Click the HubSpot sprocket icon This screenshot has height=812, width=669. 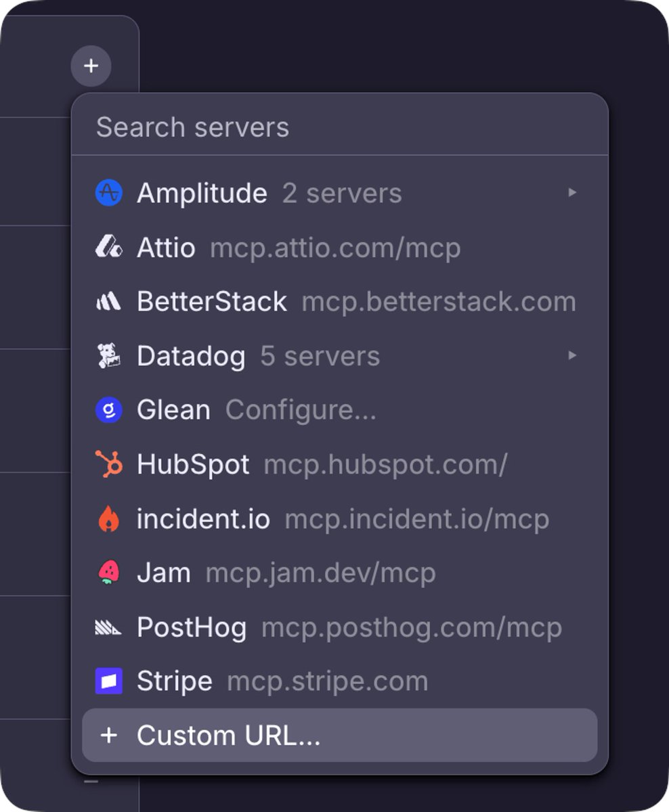coord(108,464)
